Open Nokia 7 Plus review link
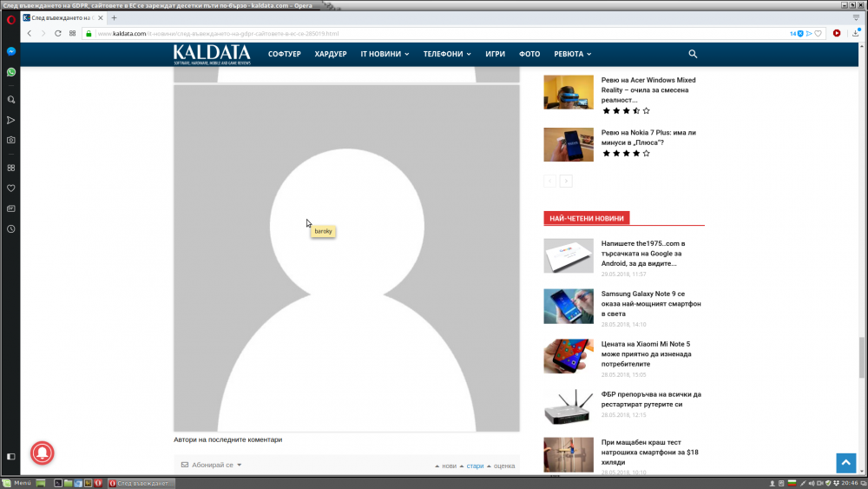Viewport: 868px width, 489px height. pos(648,137)
